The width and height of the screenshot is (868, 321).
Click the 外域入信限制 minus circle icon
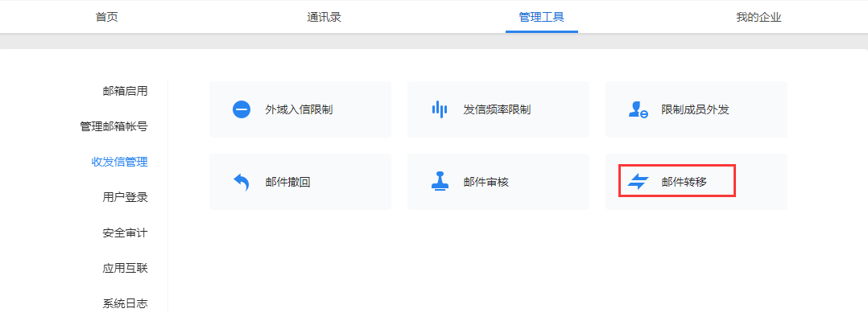(x=242, y=109)
